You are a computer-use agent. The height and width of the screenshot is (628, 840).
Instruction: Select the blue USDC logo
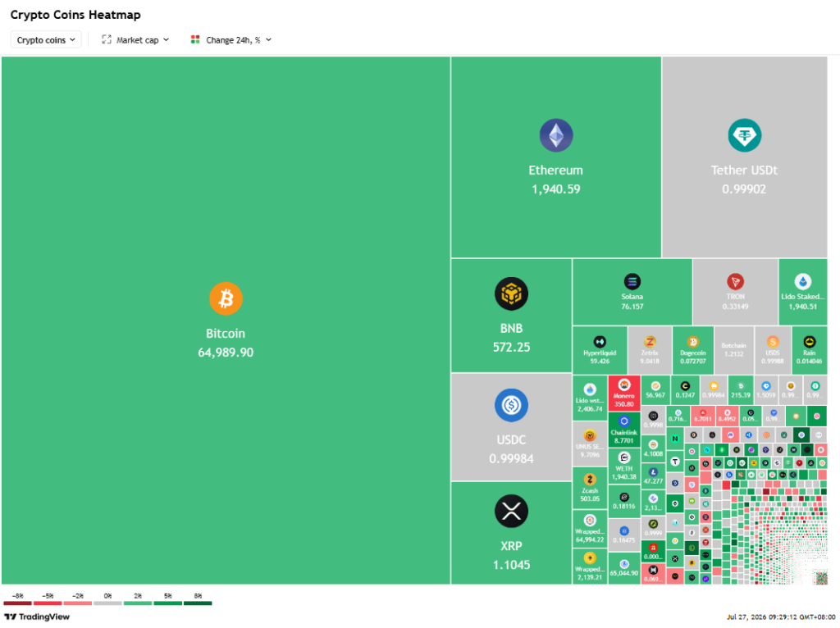click(511, 405)
